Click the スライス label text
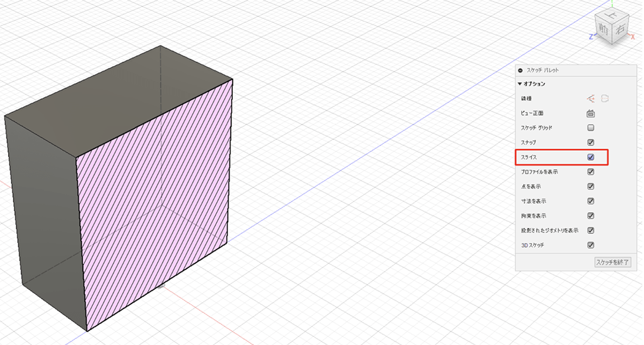 click(528, 157)
